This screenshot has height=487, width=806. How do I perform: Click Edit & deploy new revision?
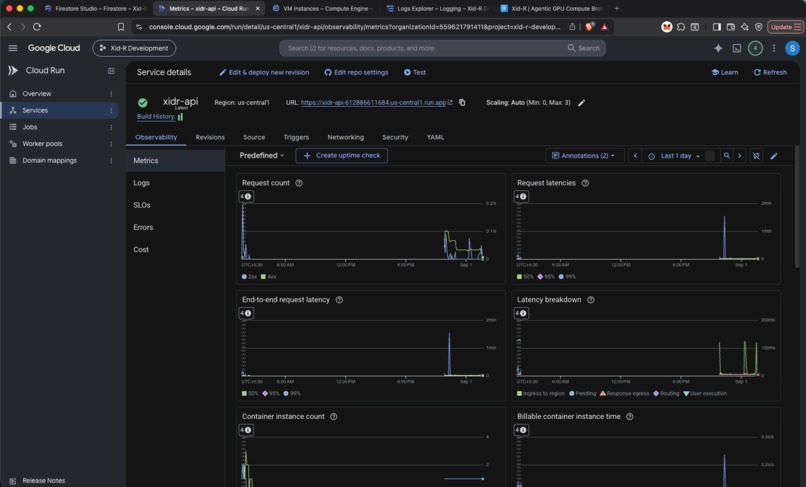click(x=264, y=73)
